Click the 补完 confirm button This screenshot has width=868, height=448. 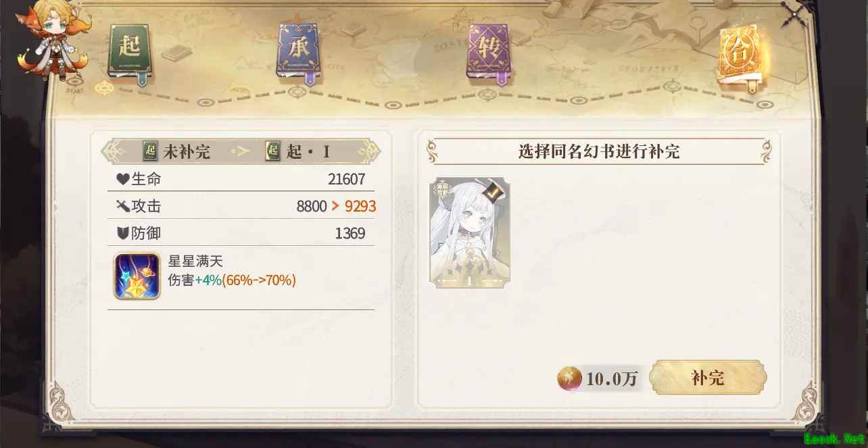click(708, 378)
